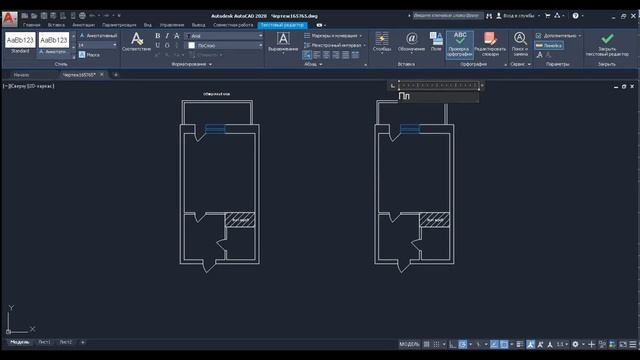Click the Save icon in quick access toolbar
This screenshot has height=360, width=640.
click(44, 16)
